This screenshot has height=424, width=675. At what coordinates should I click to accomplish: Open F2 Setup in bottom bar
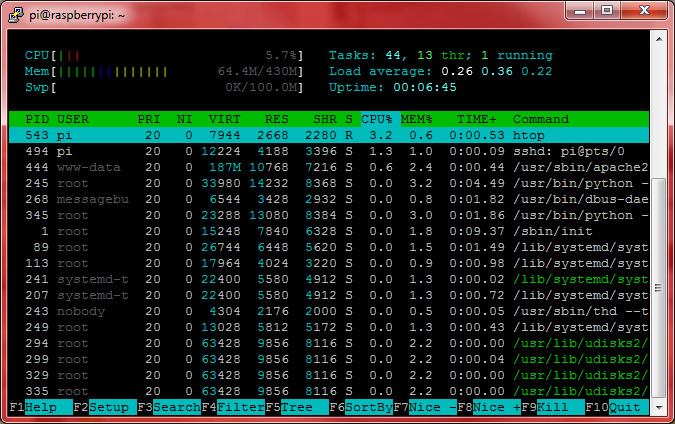(109, 408)
